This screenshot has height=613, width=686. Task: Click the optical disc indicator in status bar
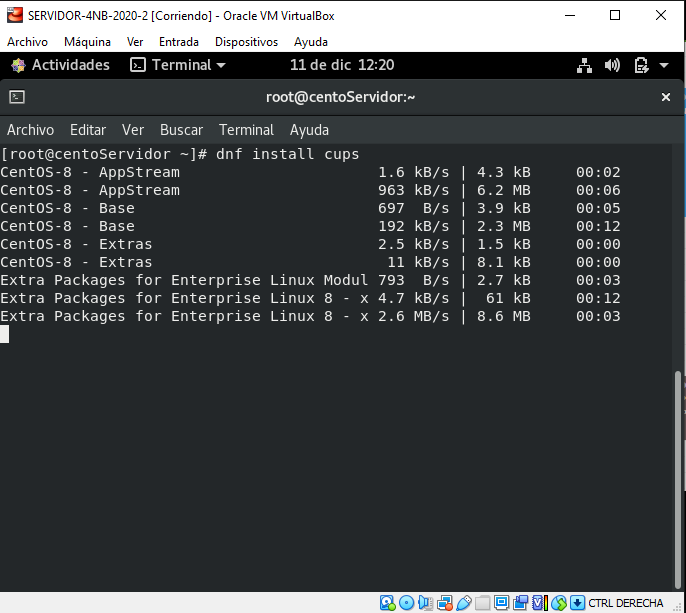(x=406, y=603)
